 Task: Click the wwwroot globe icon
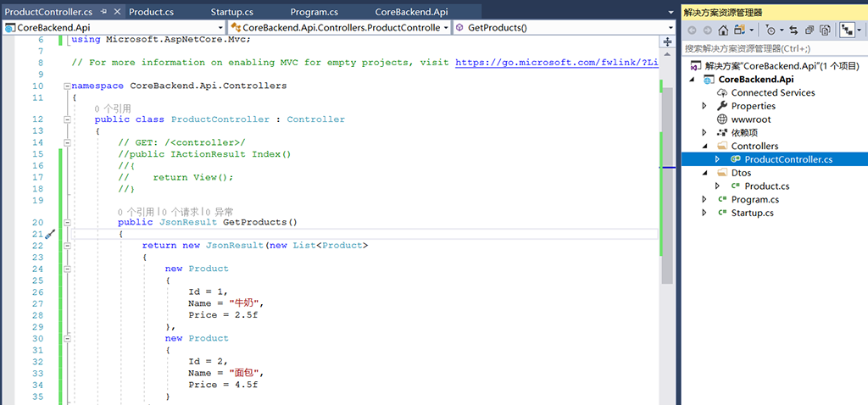pos(722,119)
